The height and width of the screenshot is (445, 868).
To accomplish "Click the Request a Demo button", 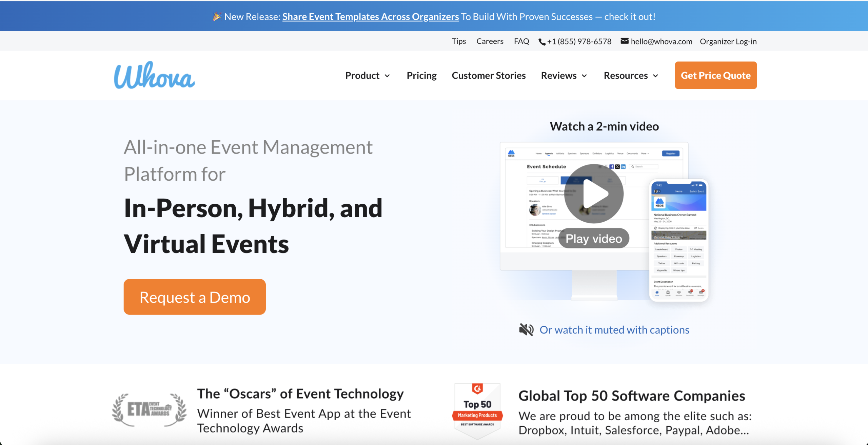I will click(195, 297).
